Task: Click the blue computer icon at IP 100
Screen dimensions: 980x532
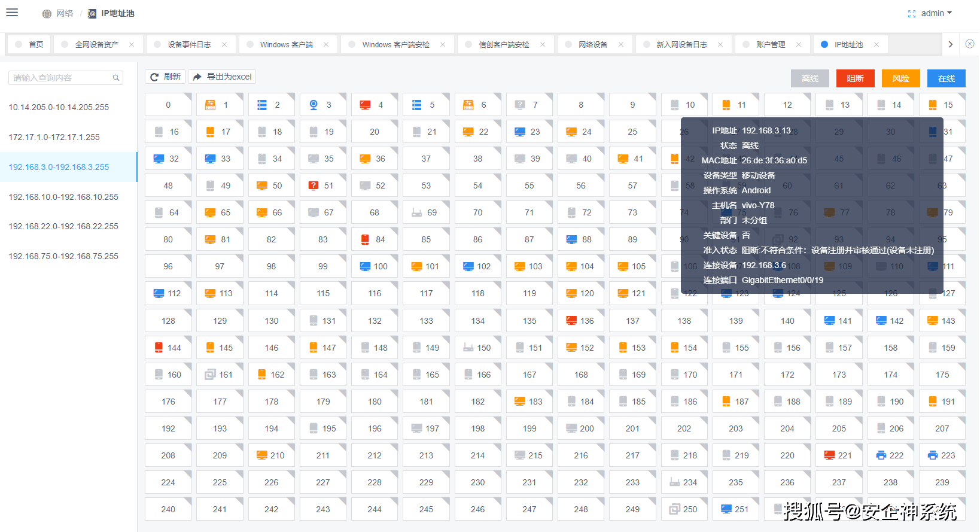Action: click(x=365, y=266)
